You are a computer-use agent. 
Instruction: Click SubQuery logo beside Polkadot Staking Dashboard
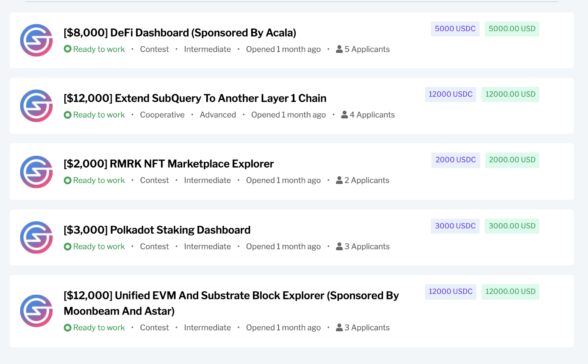click(37, 238)
